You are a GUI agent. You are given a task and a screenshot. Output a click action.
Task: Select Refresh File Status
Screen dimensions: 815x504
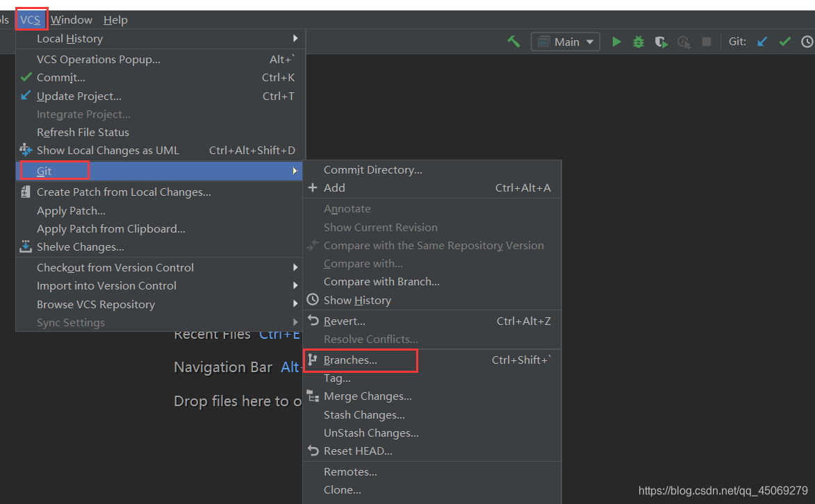click(x=160, y=132)
